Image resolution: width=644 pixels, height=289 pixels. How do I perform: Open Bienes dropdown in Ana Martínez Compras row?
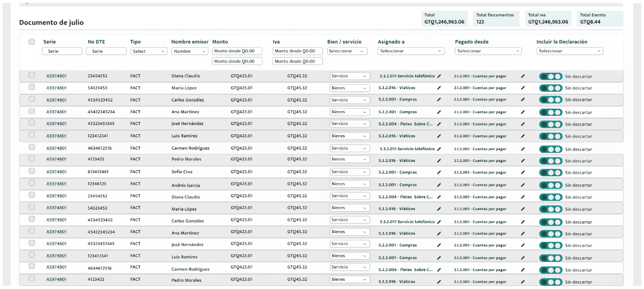349,112
